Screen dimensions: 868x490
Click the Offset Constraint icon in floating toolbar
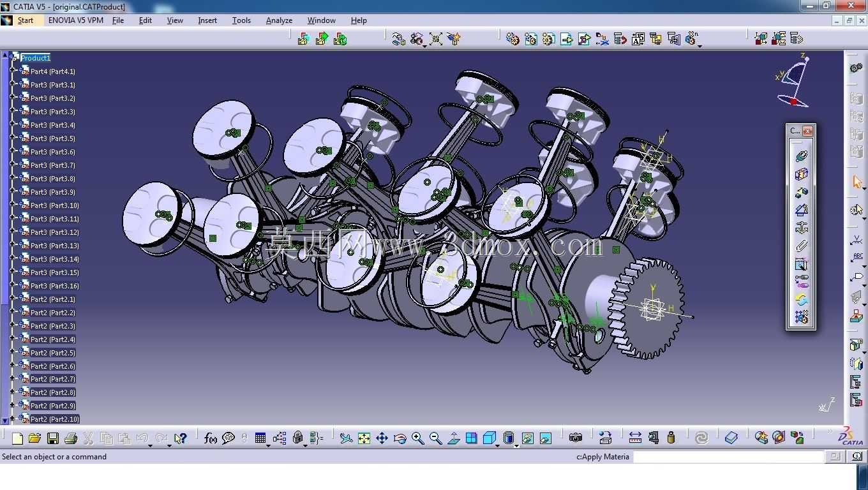point(802,191)
